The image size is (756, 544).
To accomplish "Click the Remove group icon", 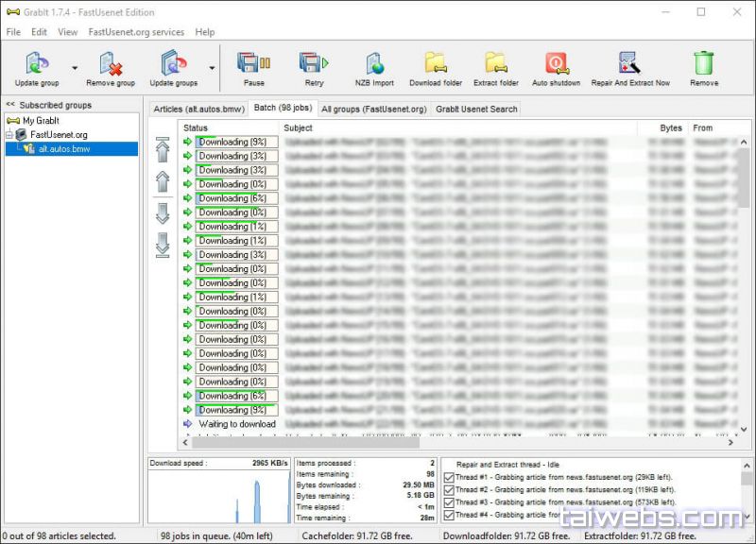I will point(111,64).
